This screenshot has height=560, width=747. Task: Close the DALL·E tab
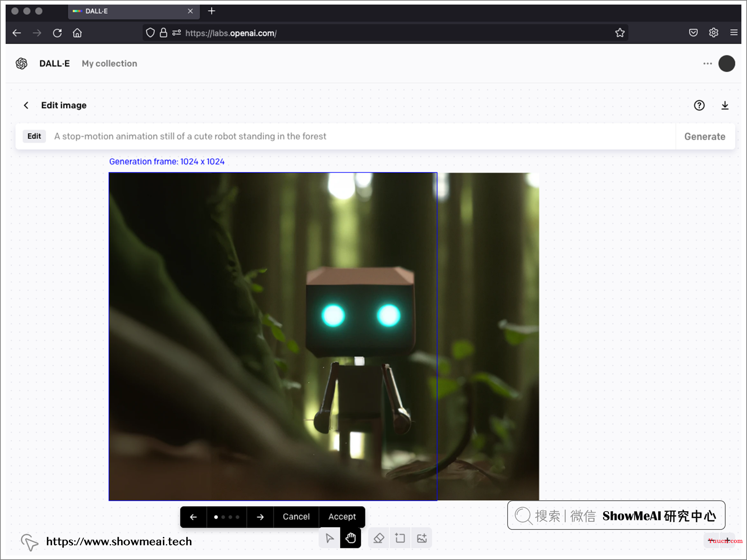tap(190, 11)
